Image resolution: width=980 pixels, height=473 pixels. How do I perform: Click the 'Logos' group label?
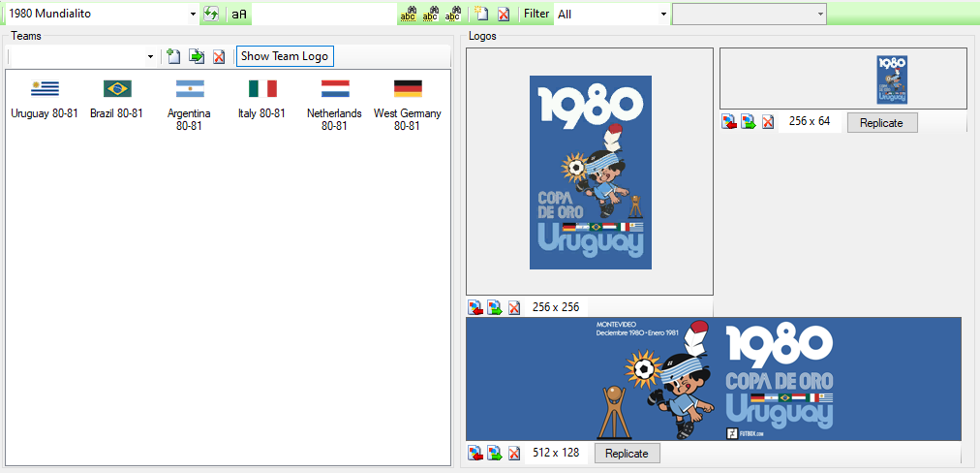tap(482, 36)
